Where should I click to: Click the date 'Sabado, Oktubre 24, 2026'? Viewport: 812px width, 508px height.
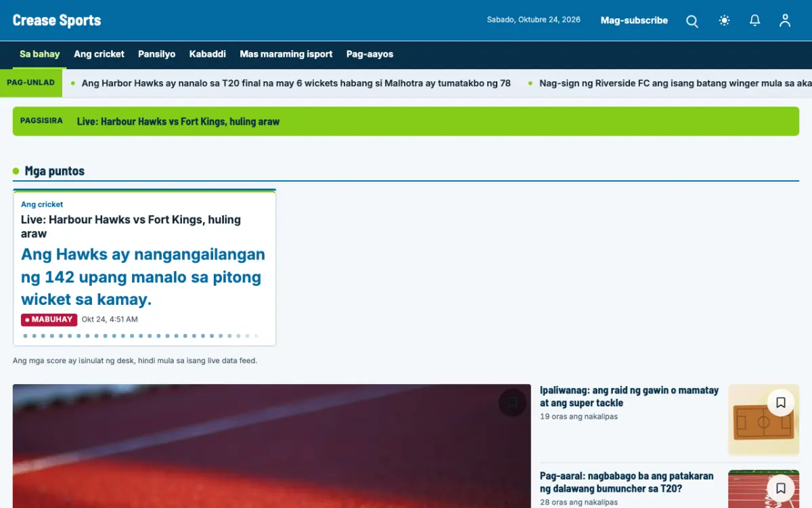534,20
